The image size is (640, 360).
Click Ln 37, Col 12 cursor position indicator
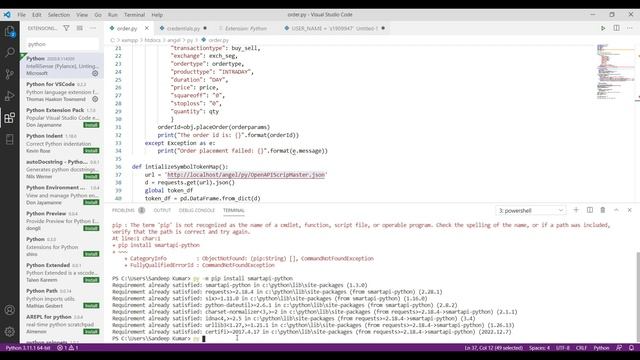pos(493,348)
